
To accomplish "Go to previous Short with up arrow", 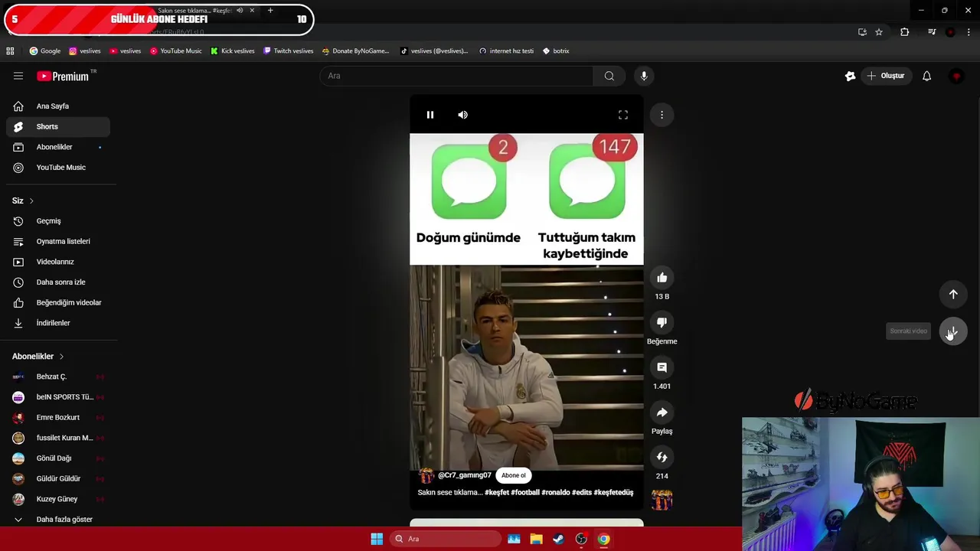I will 953,295.
